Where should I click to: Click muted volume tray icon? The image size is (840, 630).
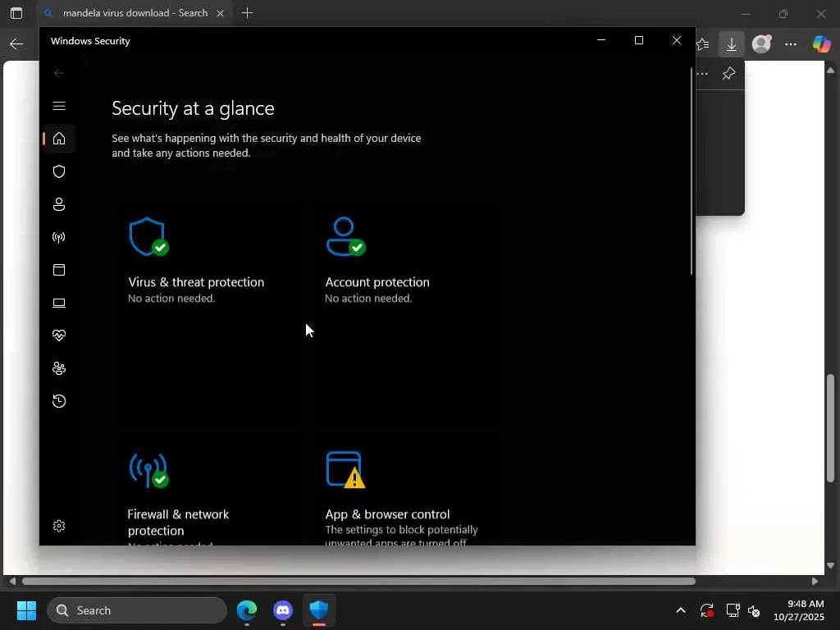tap(755, 610)
